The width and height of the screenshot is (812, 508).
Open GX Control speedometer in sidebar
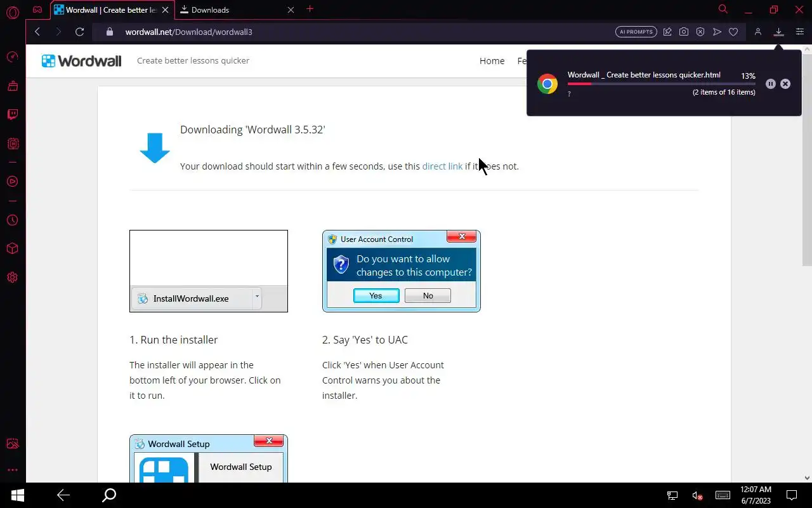(x=13, y=57)
